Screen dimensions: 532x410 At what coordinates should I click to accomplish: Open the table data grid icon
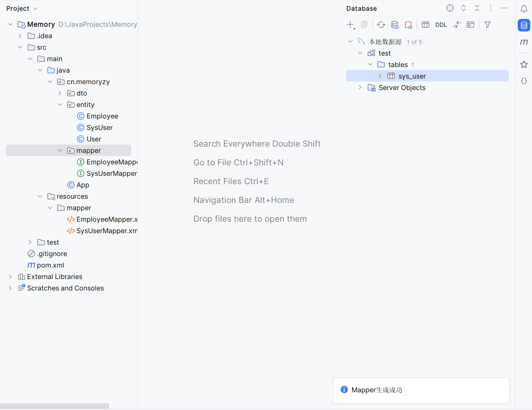point(425,25)
